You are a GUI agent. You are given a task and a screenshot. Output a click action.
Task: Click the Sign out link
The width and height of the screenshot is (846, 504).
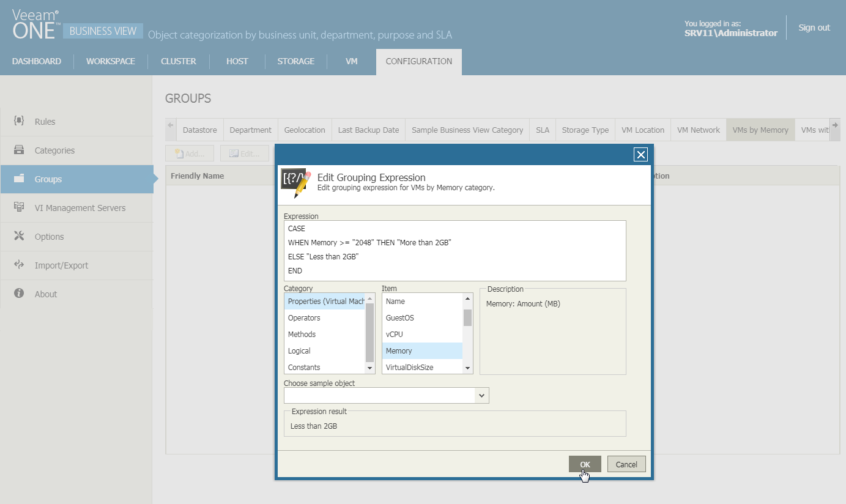coord(814,28)
